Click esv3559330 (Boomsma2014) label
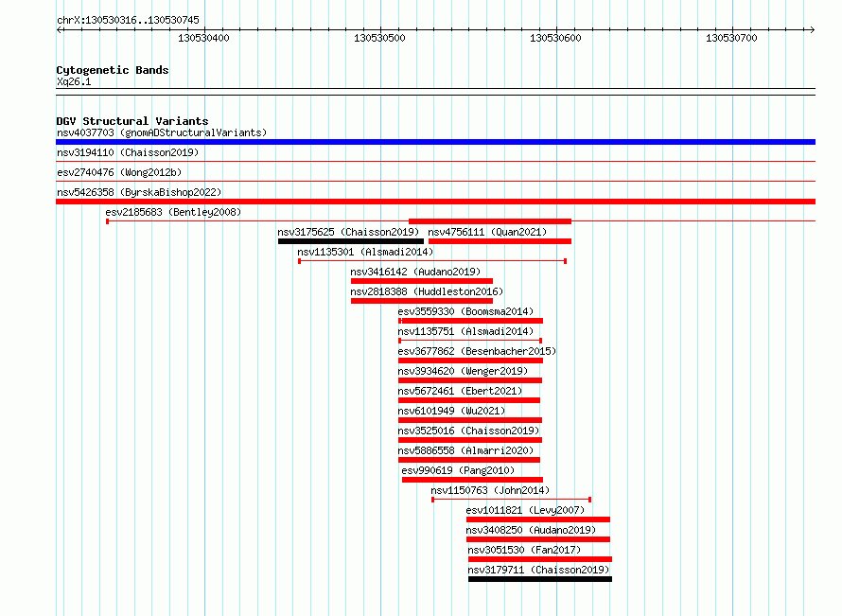The width and height of the screenshot is (842, 616). point(465,311)
